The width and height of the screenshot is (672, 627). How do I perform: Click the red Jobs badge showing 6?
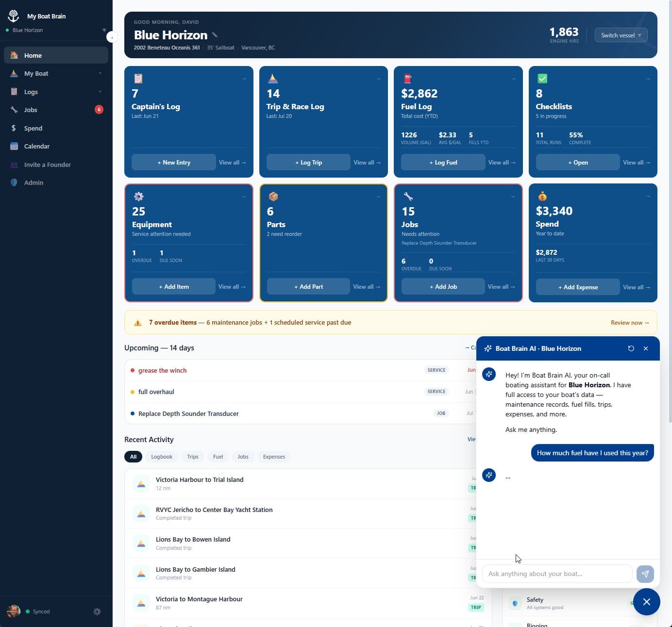coord(99,110)
